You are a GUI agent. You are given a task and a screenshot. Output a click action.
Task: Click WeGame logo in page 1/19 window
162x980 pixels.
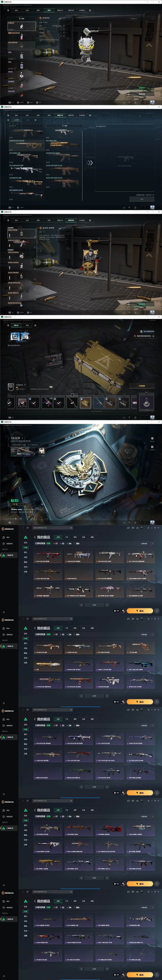(x=8, y=529)
